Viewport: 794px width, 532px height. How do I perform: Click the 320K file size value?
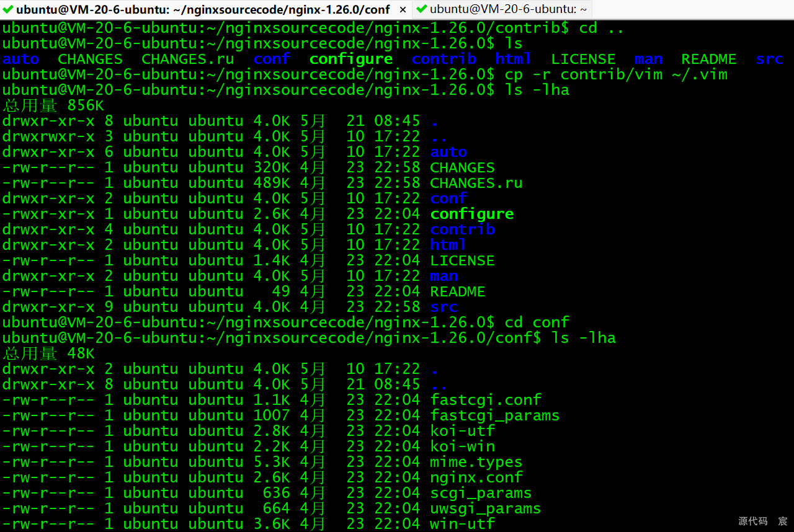pos(271,167)
